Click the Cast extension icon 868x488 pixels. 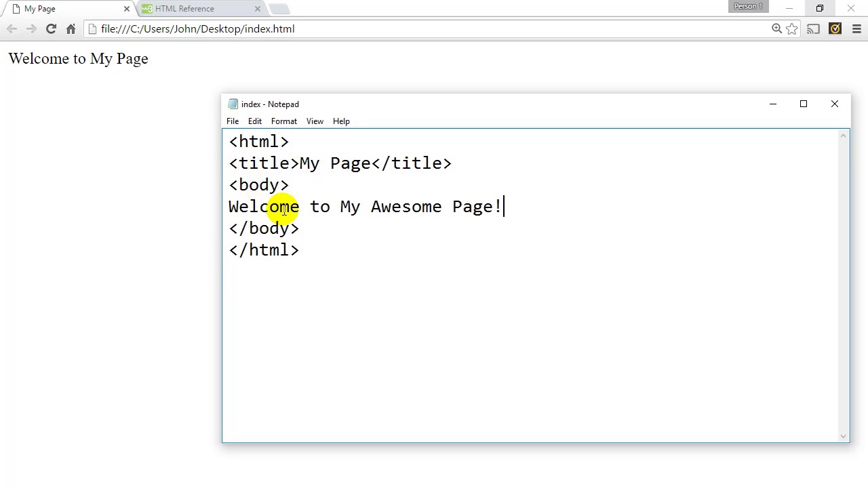pos(814,29)
